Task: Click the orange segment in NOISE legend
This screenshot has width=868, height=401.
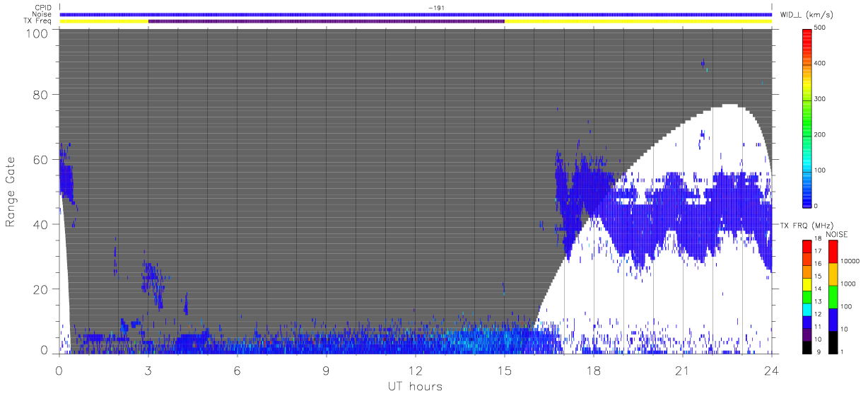Action: click(x=833, y=274)
